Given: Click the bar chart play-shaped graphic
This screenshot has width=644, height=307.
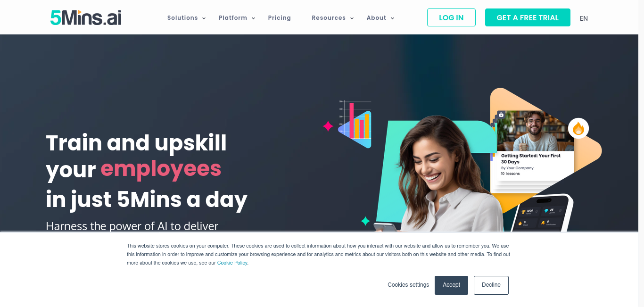Looking at the screenshot, I should point(355,124).
